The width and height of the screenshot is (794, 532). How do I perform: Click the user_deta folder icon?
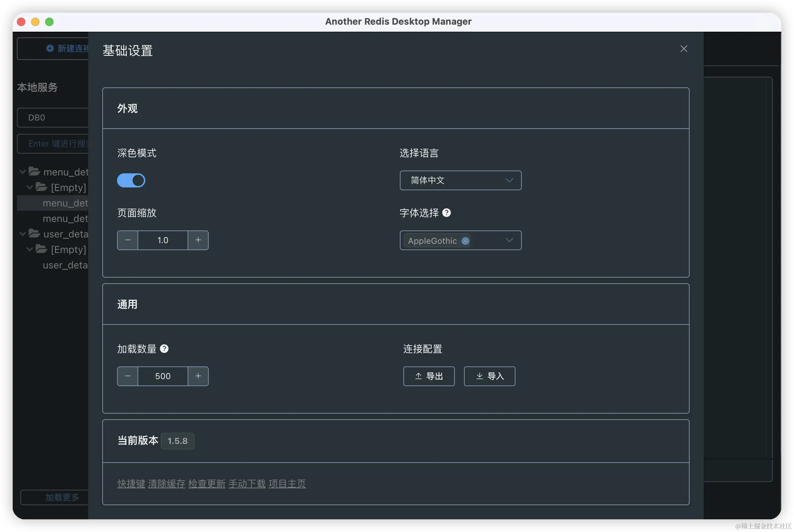pyautogui.click(x=34, y=233)
